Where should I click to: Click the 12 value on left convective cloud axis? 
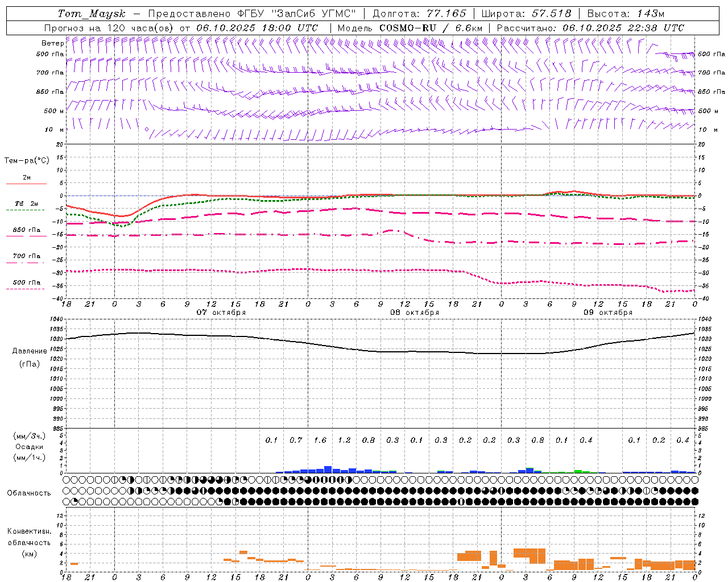pos(59,516)
